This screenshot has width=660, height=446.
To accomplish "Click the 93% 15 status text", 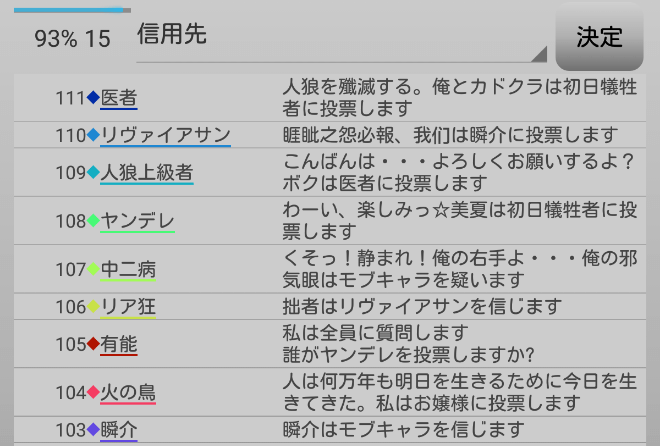I will tap(72, 38).
